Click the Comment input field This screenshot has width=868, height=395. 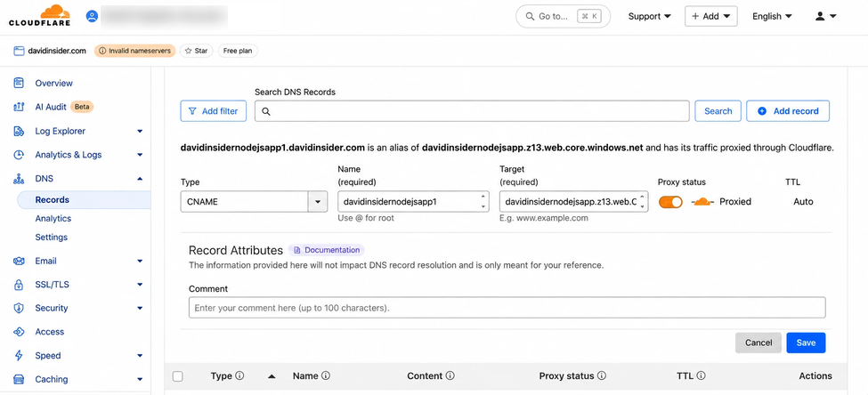pyautogui.click(x=507, y=308)
